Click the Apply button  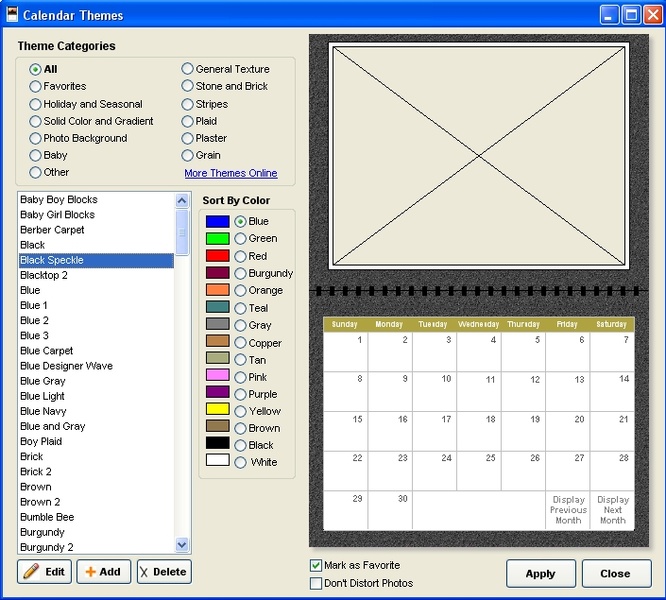click(x=541, y=574)
